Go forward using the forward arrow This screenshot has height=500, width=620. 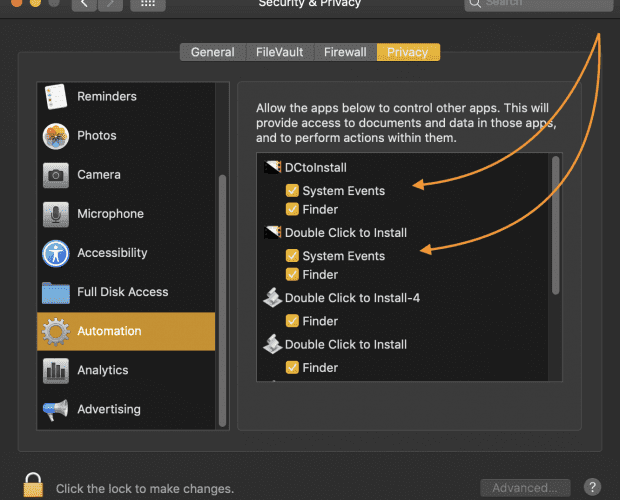(x=110, y=4)
